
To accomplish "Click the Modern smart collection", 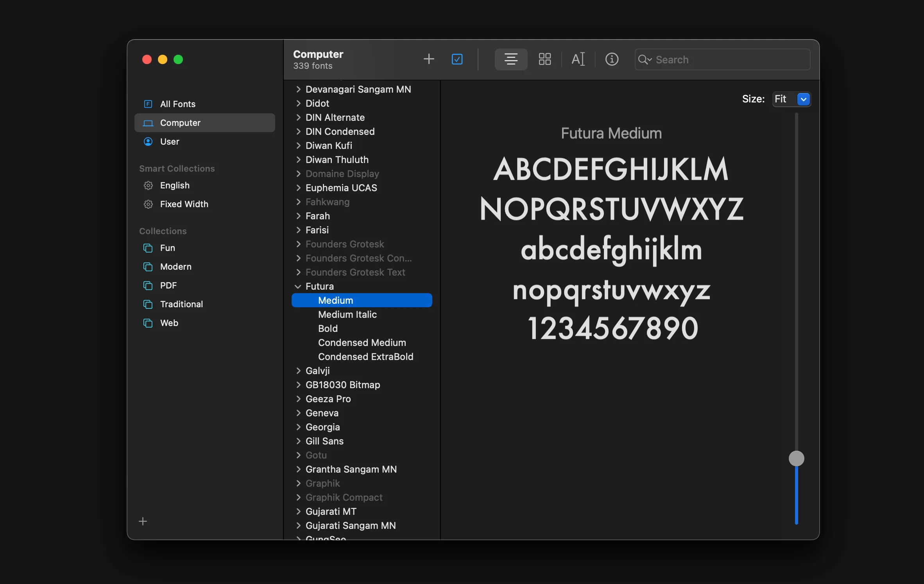I will pos(175,266).
